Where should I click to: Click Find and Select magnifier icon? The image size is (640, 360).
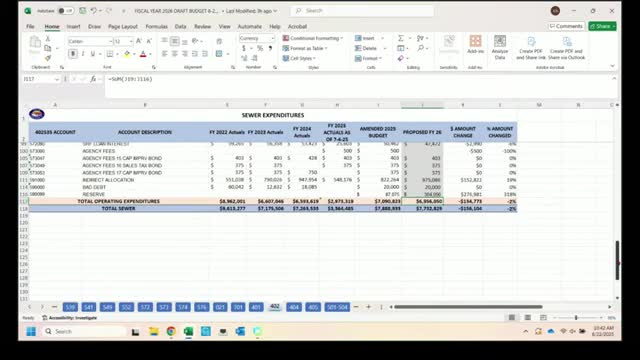pyautogui.click(x=420, y=48)
